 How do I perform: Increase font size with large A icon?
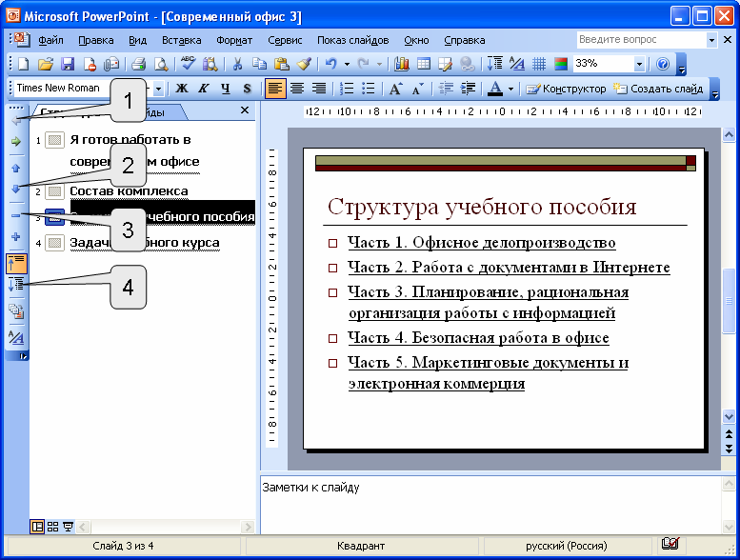[x=395, y=89]
